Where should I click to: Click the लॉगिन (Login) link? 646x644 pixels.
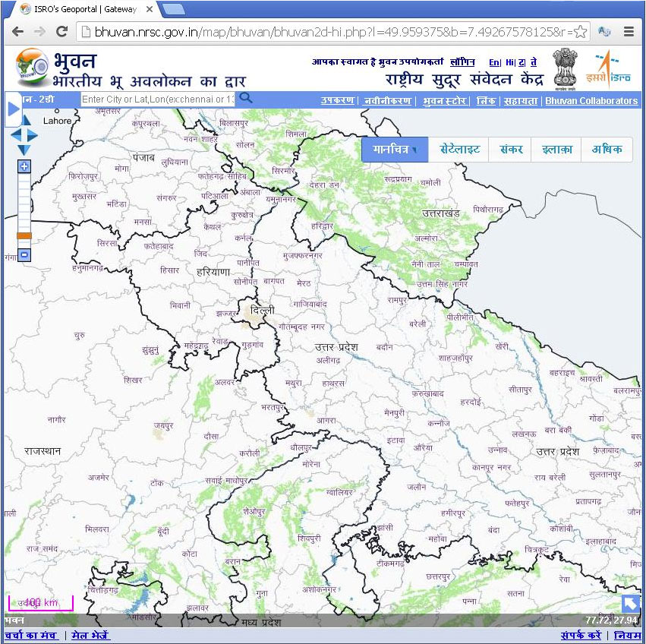click(462, 62)
